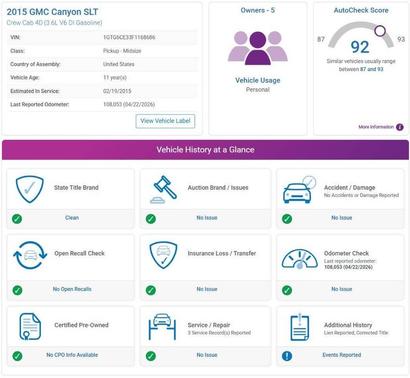
Task: Click the Auction Brand gavel icon
Action: click(x=163, y=189)
